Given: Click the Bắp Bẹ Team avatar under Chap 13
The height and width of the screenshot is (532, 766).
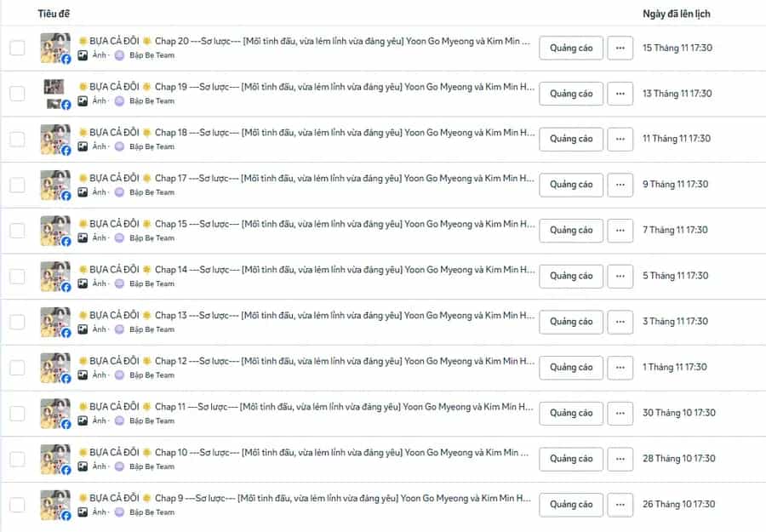Looking at the screenshot, I should (119, 329).
